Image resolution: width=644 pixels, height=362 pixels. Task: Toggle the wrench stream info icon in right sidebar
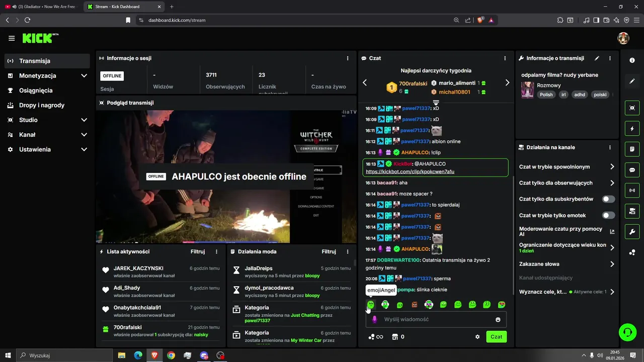(632, 231)
